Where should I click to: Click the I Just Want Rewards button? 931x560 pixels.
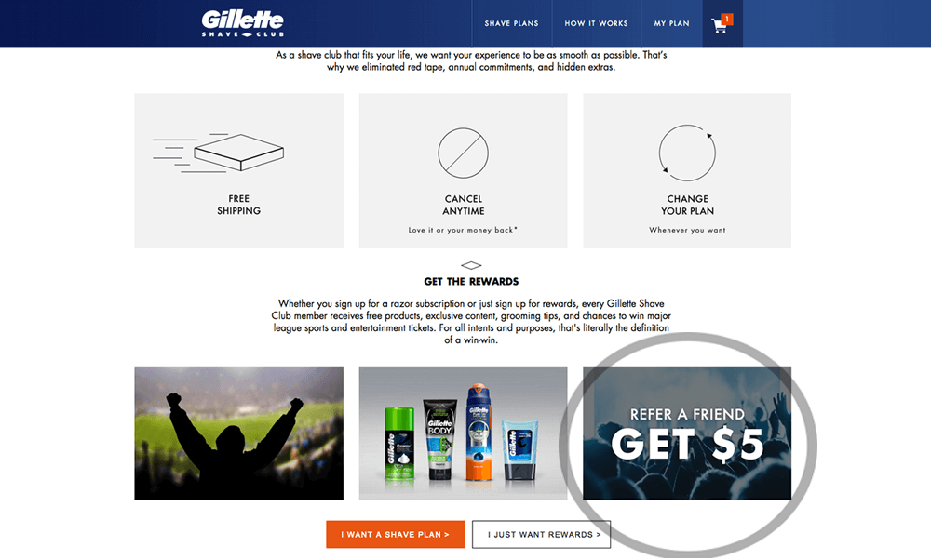[541, 535]
